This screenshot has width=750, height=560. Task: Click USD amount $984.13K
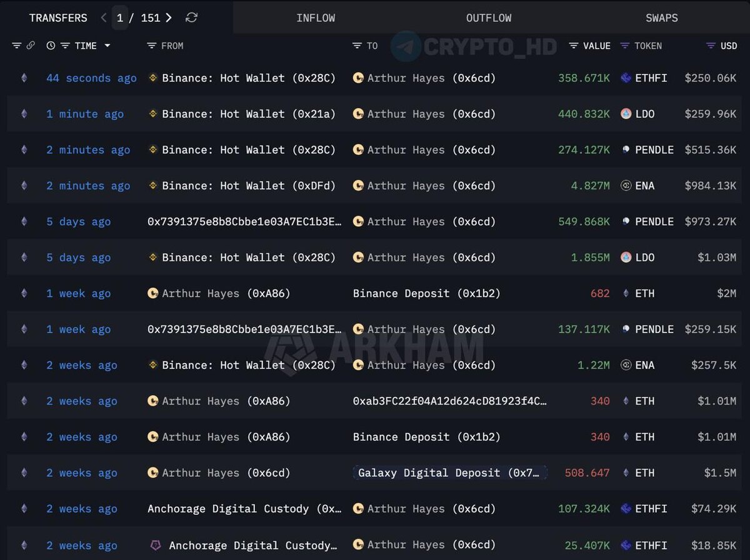(710, 186)
